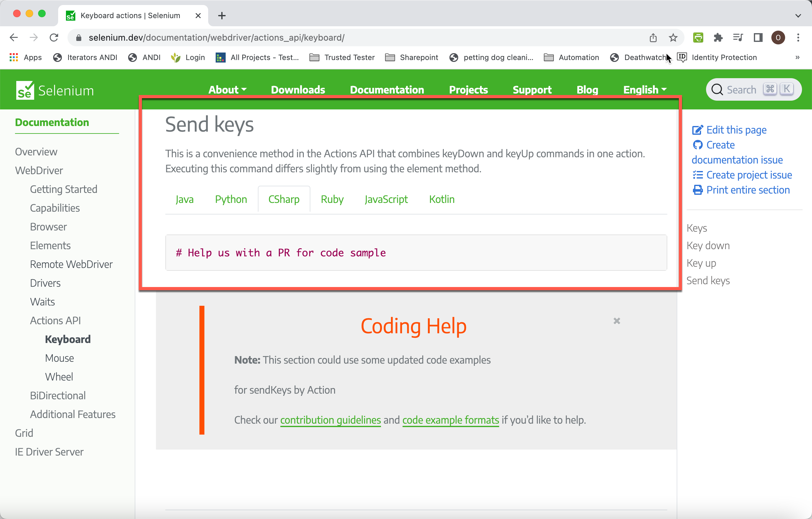Viewport: 812px width, 519px height.
Task: Click the browser extensions puzzle icon
Action: coord(718,38)
